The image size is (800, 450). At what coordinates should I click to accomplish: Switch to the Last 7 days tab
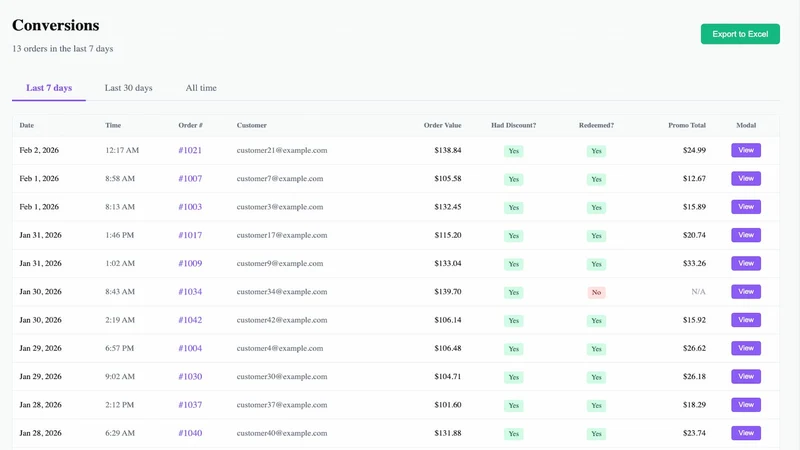click(49, 88)
